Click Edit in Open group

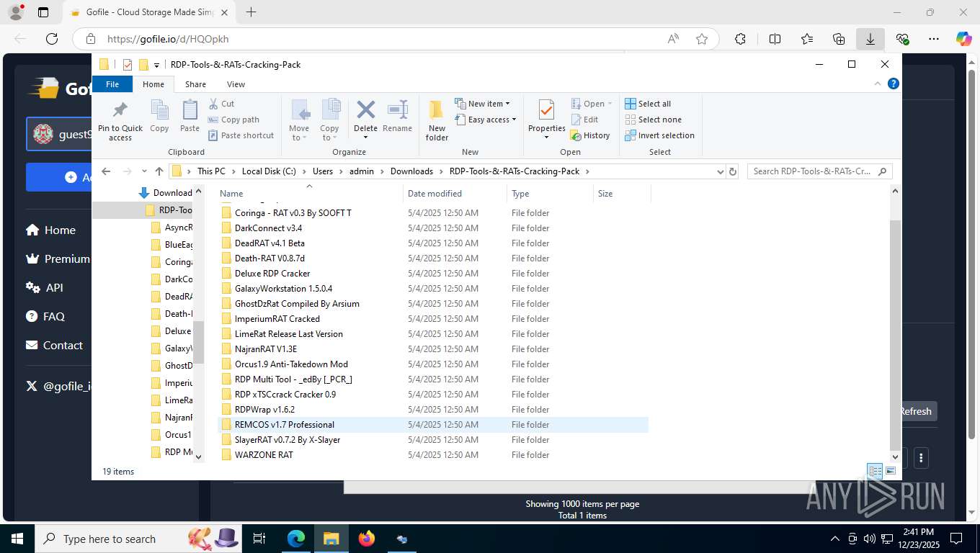[x=584, y=120]
